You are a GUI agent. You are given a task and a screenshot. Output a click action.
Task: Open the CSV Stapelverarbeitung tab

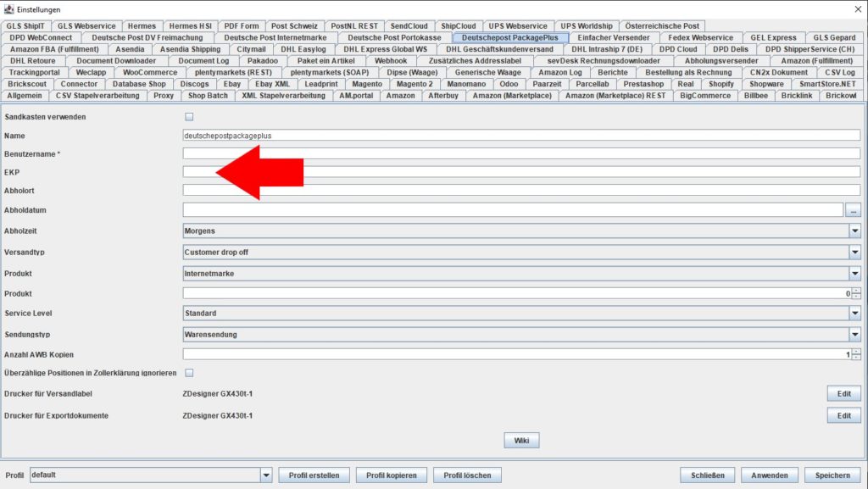(x=97, y=96)
